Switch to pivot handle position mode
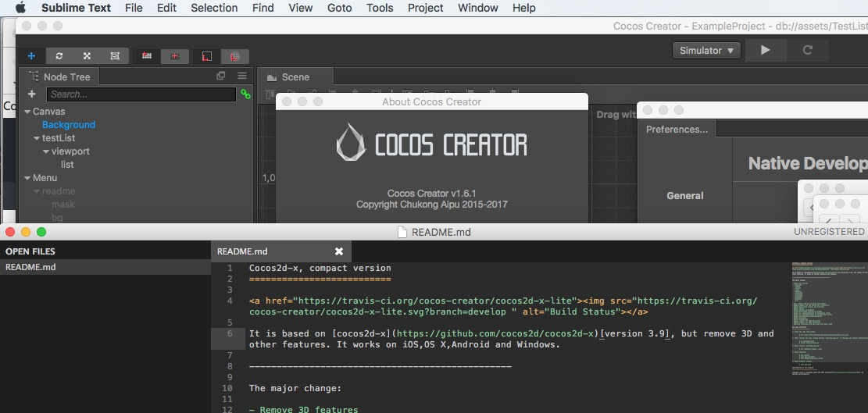868x413 pixels. point(147,56)
